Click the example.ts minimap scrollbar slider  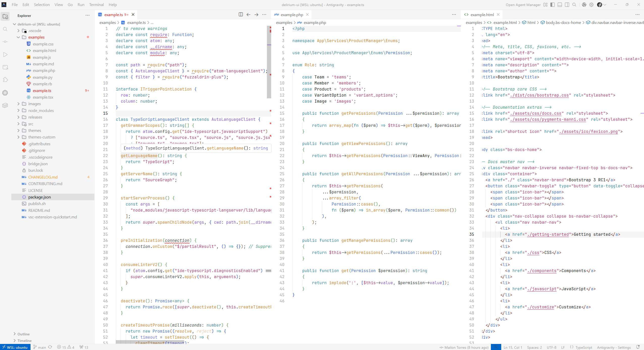[269, 62]
